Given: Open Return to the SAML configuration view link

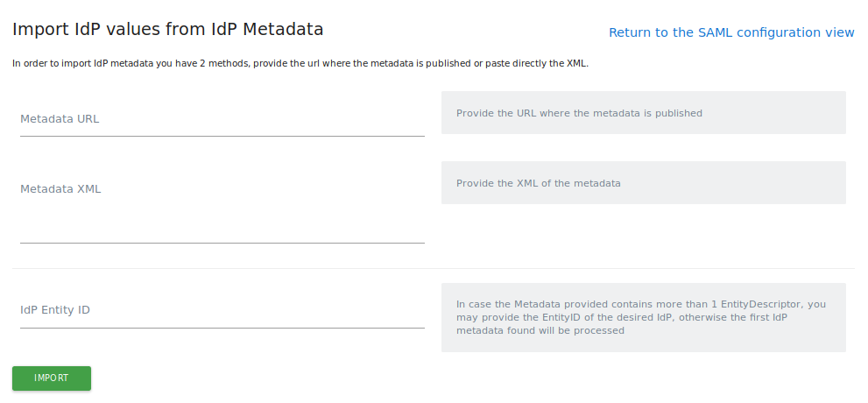Looking at the screenshot, I should click(730, 32).
